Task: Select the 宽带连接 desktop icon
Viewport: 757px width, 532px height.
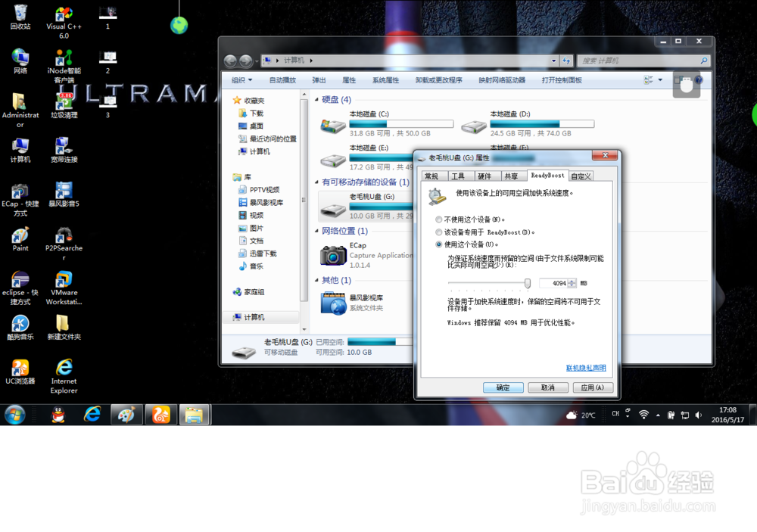Action: pyautogui.click(x=64, y=150)
